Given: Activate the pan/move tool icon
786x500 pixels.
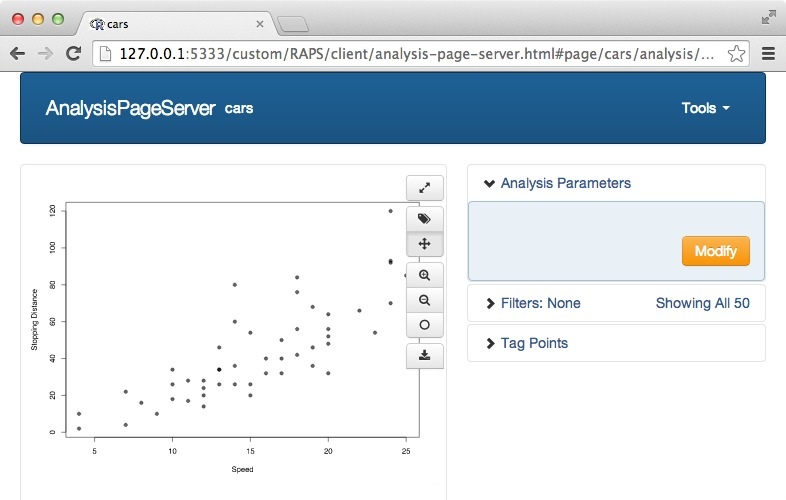Looking at the screenshot, I should click(x=424, y=244).
